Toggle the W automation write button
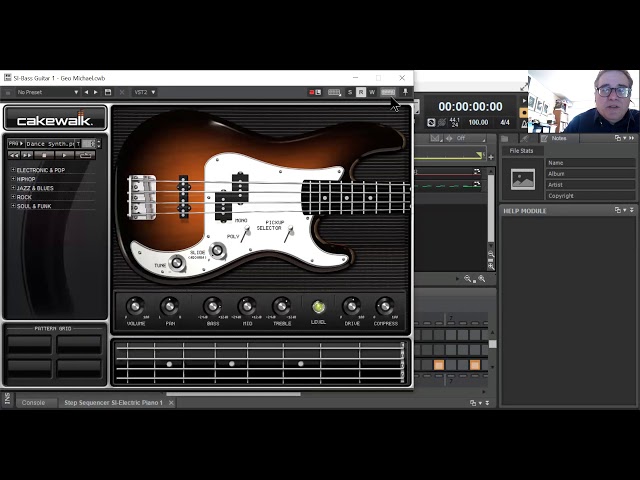This screenshot has width=640, height=480. 372,92
